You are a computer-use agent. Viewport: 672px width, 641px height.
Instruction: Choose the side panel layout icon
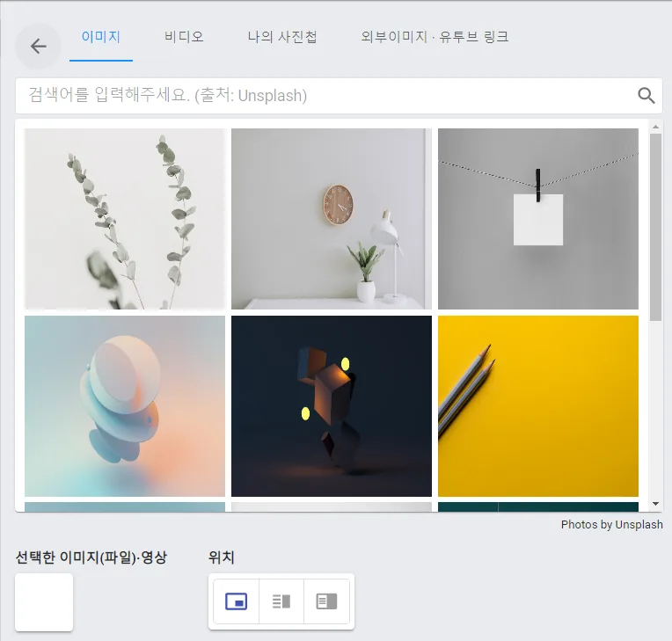(x=326, y=601)
